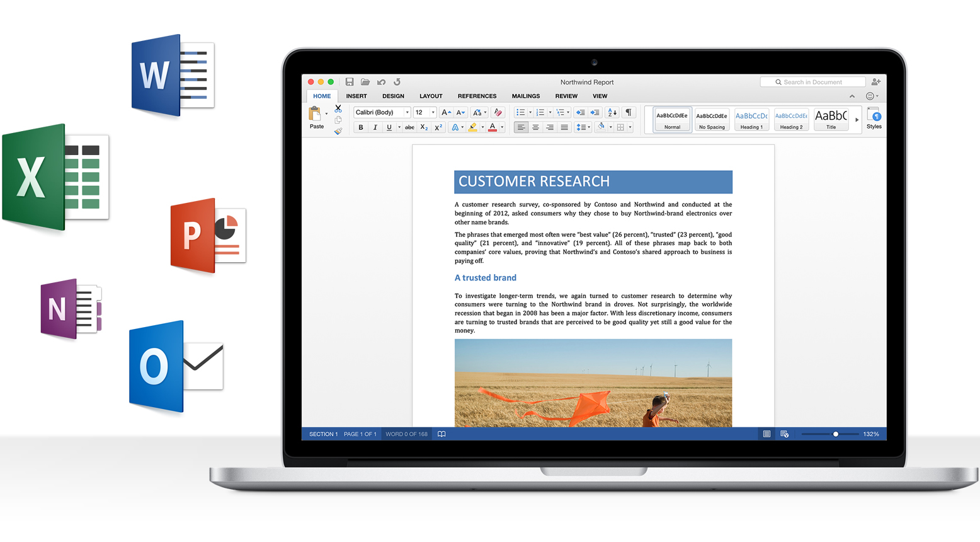Open the font size 12 dropdown
Screen dimensions: 980x542
[433, 112]
